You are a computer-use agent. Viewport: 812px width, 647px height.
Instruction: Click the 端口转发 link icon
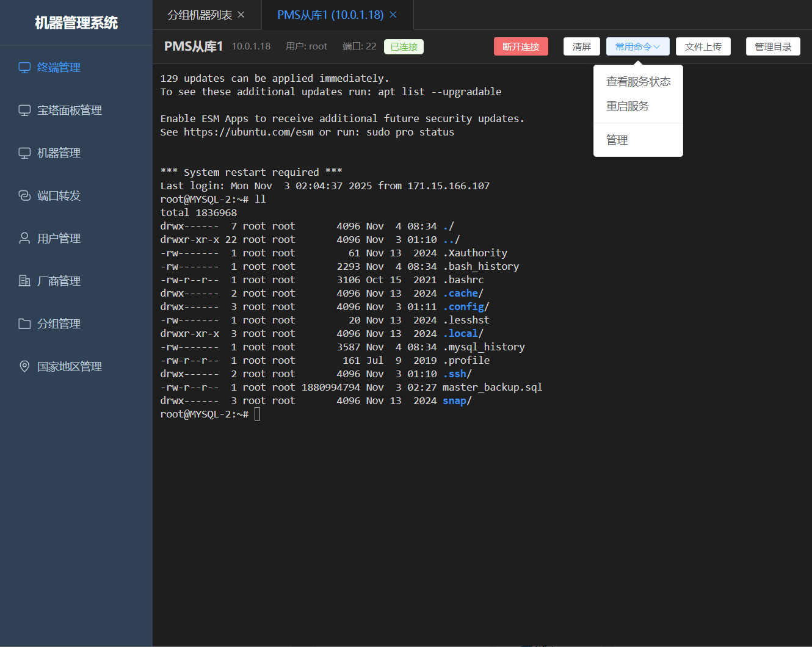pyautogui.click(x=24, y=196)
